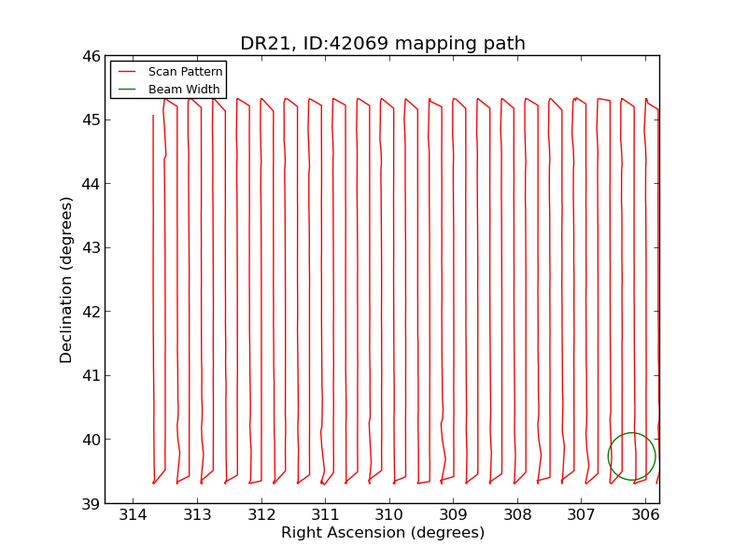
Task: Click the y-axis tick label 41
Action: pyautogui.click(x=90, y=376)
